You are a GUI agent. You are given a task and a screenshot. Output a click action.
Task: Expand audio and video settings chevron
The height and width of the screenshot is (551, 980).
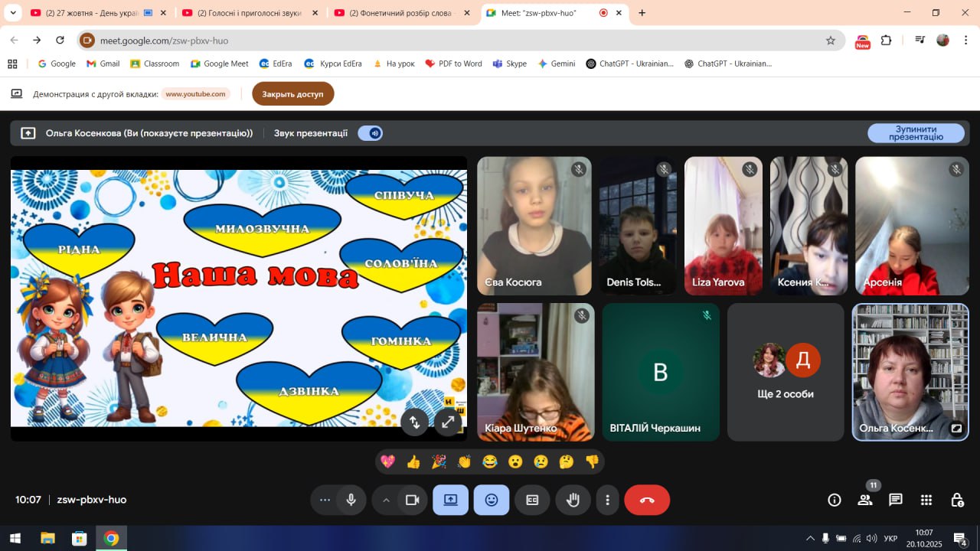[386, 500]
